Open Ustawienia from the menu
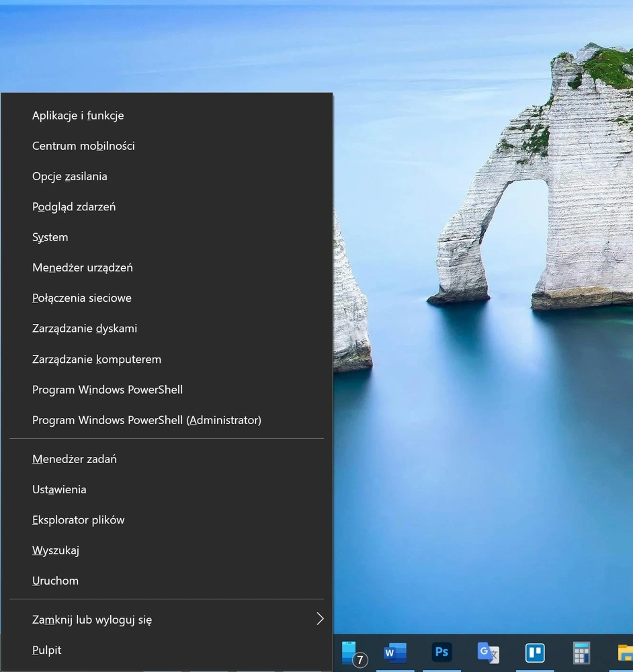 167,489
